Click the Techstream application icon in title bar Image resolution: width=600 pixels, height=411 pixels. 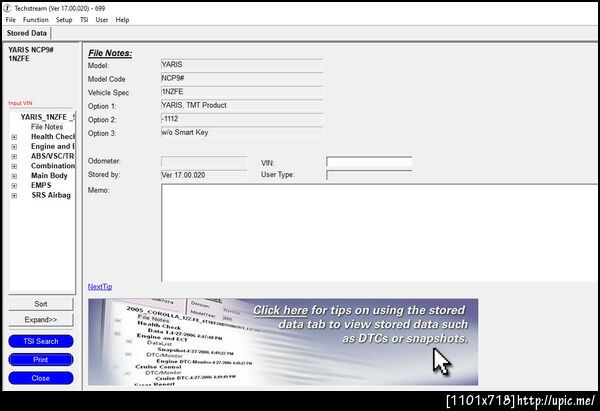click(8, 8)
